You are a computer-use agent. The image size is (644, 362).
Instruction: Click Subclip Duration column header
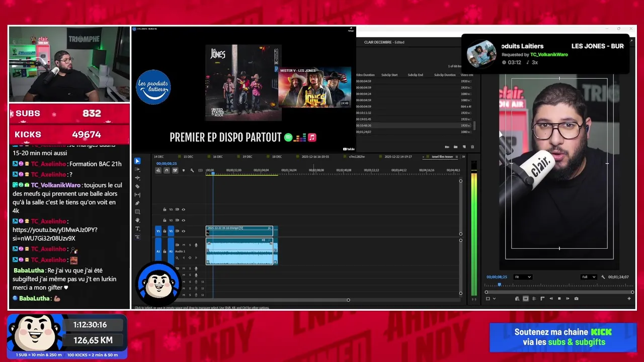click(445, 75)
